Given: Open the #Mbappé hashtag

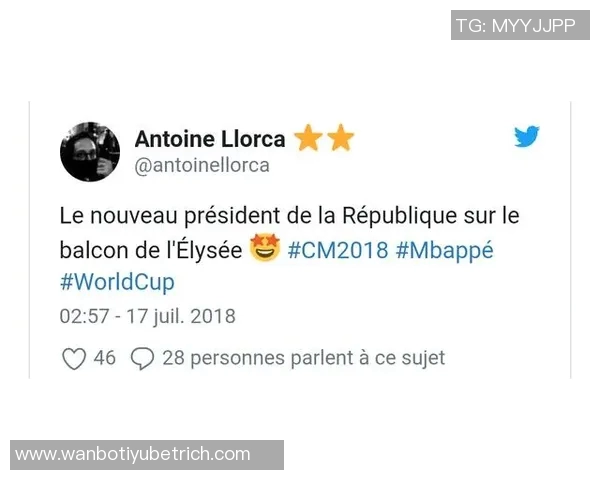Looking at the screenshot, I should coord(444,252).
